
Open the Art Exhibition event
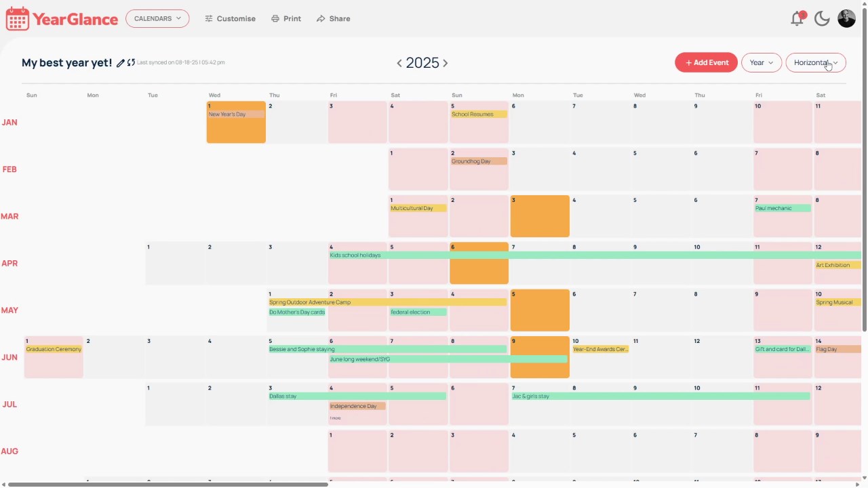click(x=837, y=265)
